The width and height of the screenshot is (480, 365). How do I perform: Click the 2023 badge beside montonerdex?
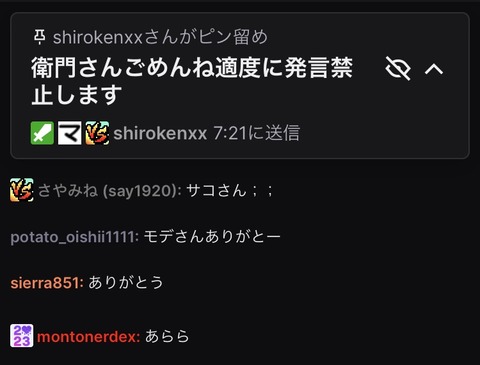click(22, 336)
